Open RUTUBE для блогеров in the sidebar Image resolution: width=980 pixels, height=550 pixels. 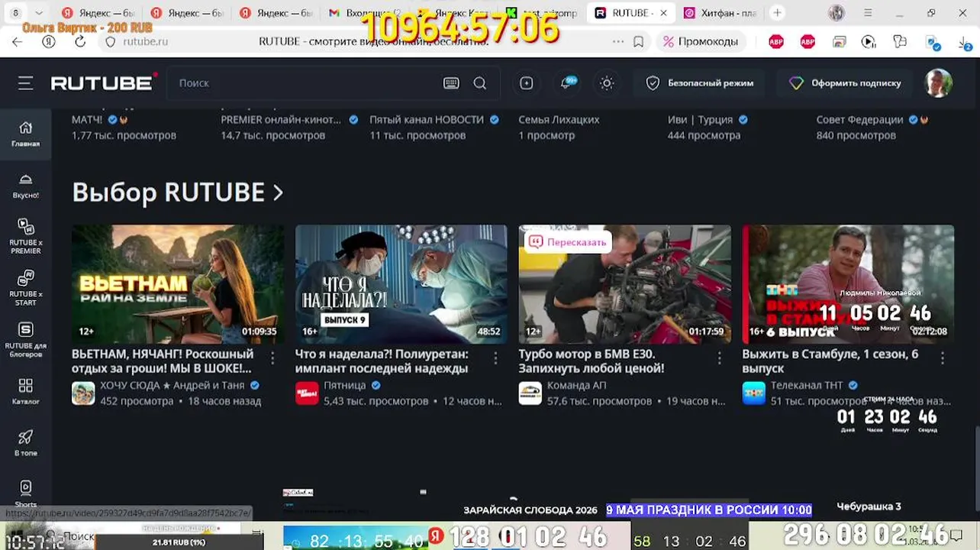point(26,339)
